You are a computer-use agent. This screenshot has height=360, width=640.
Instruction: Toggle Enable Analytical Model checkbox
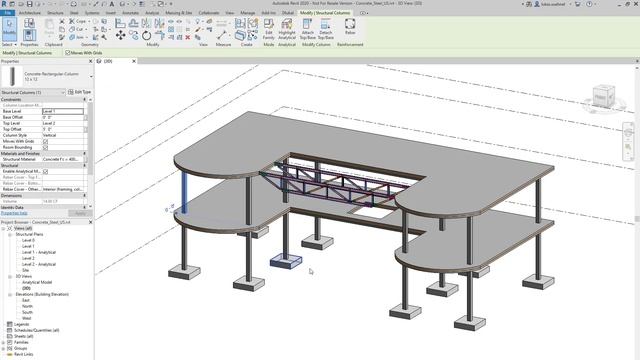point(45,171)
